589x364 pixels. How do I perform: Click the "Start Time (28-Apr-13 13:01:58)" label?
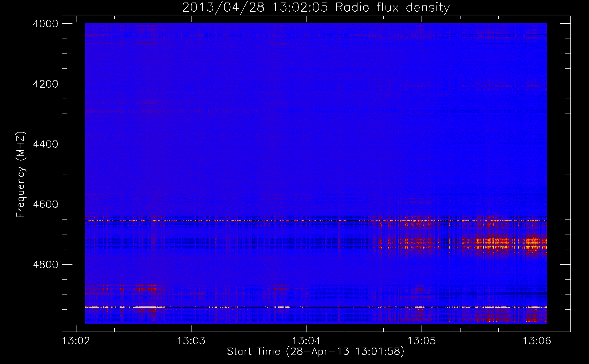[x=316, y=352]
